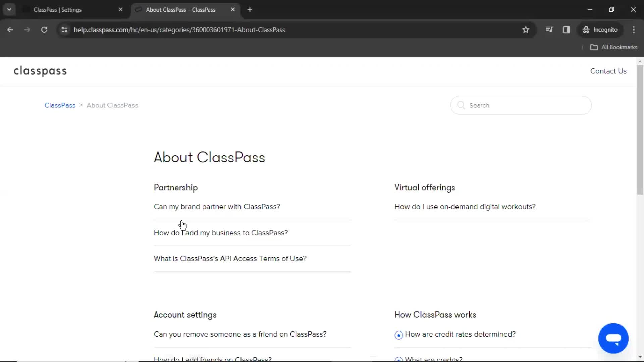Open site information icon in address bar
This screenshot has height=362, width=644.
pos(64,29)
